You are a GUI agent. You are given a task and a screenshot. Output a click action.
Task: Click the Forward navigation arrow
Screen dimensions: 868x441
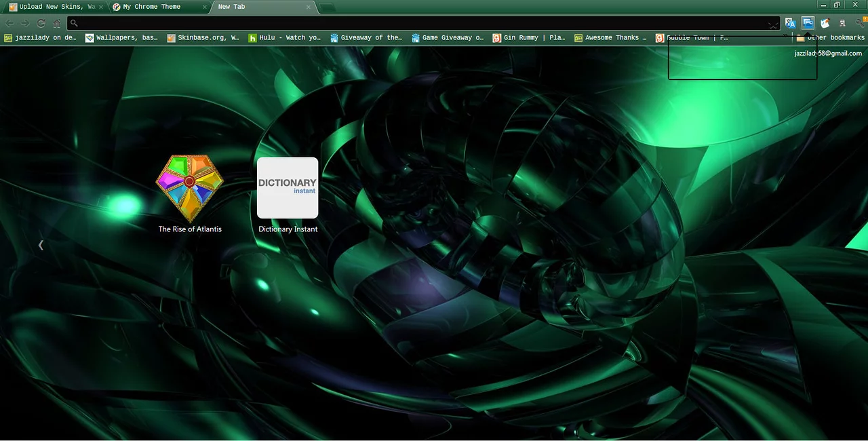25,23
